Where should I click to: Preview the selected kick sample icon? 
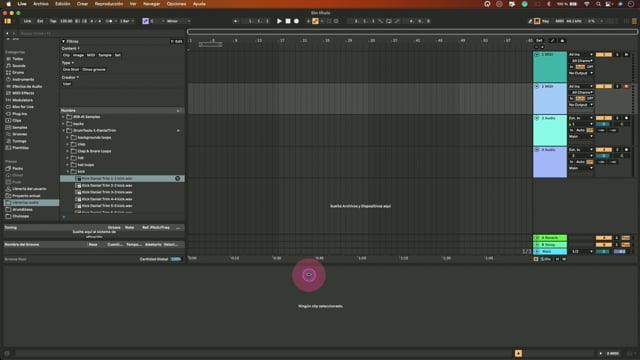[178, 178]
